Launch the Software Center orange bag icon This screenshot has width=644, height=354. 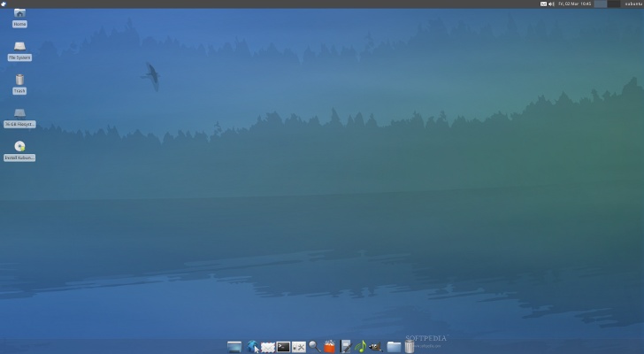[329, 347]
